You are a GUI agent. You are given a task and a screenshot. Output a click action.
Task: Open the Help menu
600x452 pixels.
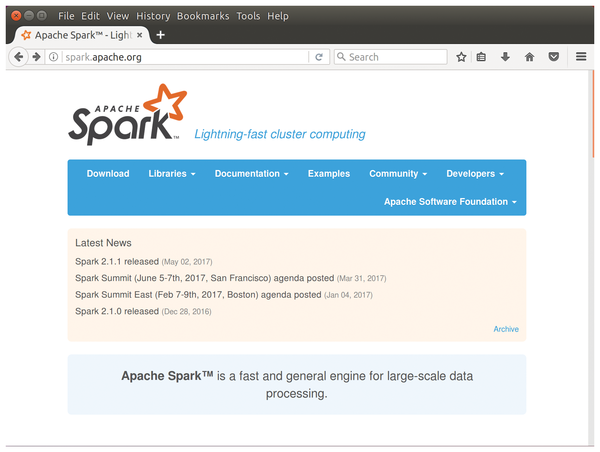[x=278, y=16]
